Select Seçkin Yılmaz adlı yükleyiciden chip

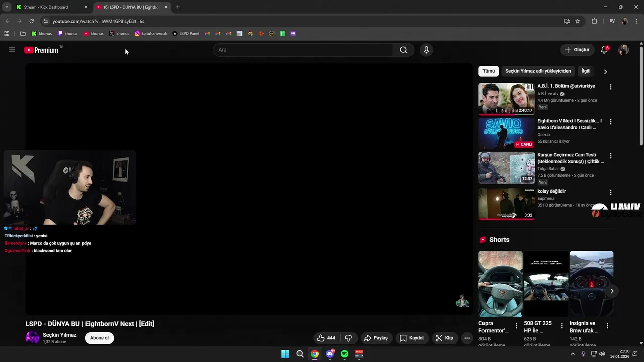tap(538, 71)
